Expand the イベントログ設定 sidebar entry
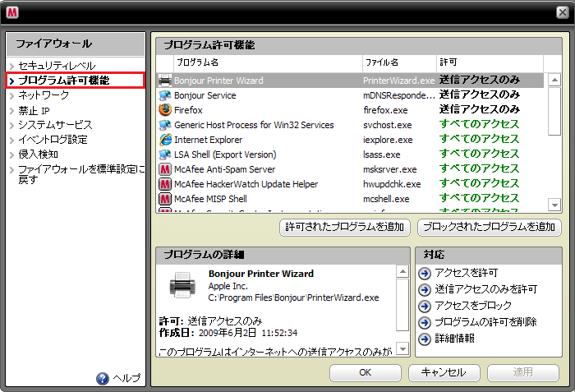The height and width of the screenshot is (392, 575). (x=53, y=140)
